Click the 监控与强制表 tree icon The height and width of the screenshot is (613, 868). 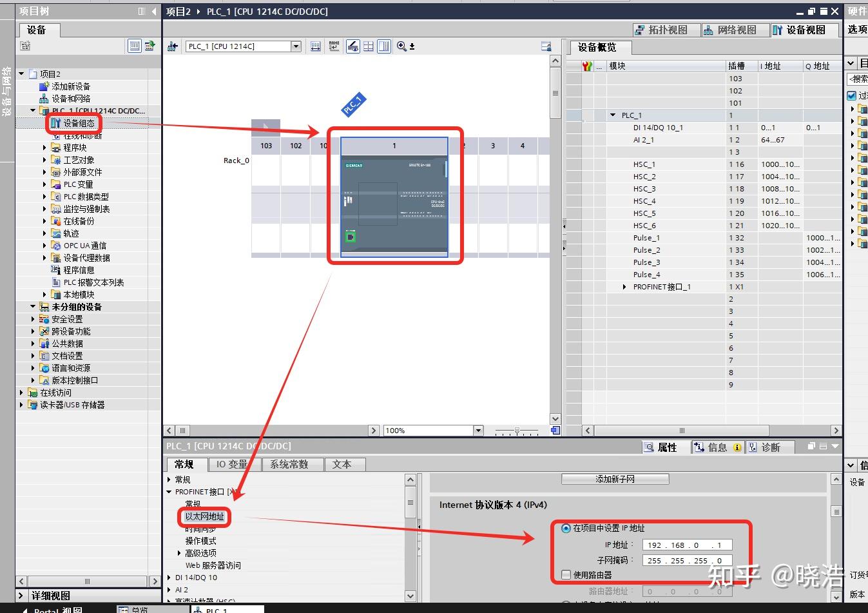coord(56,209)
